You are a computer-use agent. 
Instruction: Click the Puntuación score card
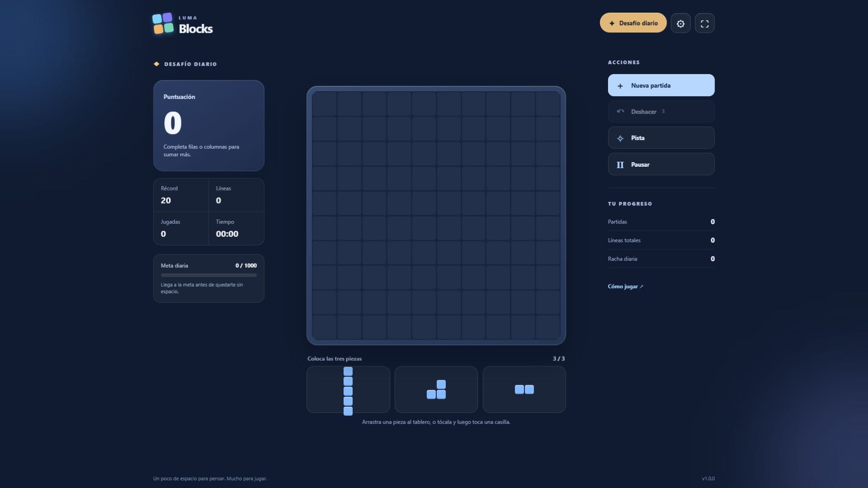pos(209,125)
